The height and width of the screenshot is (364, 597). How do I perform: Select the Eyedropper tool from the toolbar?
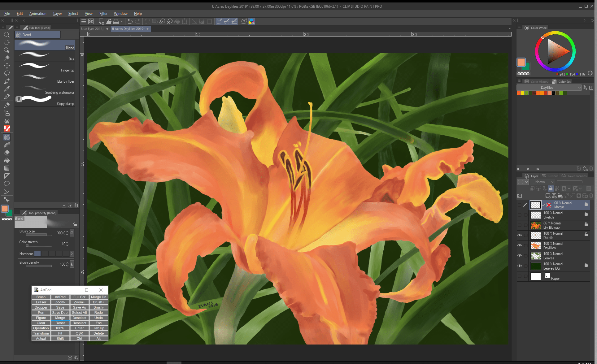(7, 89)
